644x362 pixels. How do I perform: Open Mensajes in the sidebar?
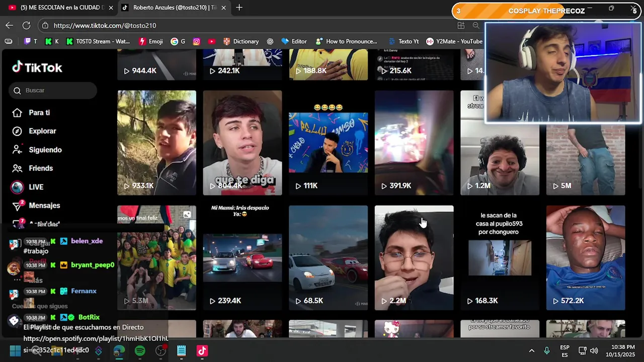44,206
